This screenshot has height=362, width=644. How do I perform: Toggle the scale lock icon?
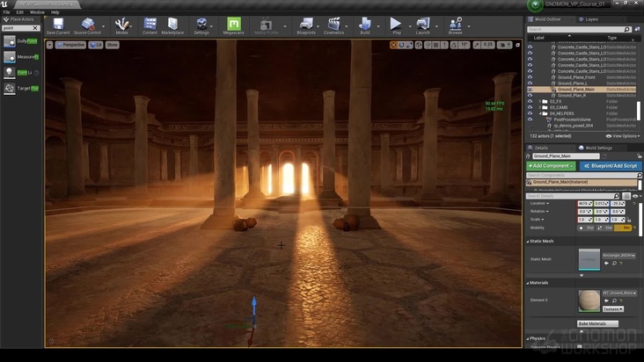pos(629,220)
